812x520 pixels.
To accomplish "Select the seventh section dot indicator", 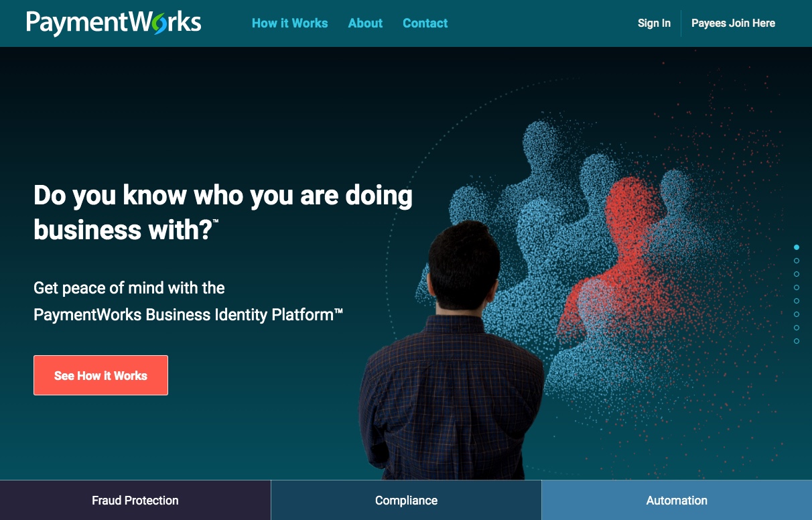I will click(797, 328).
